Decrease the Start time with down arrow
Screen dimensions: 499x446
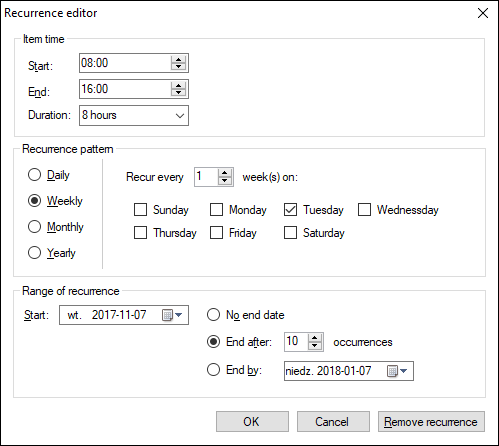[x=178, y=66]
